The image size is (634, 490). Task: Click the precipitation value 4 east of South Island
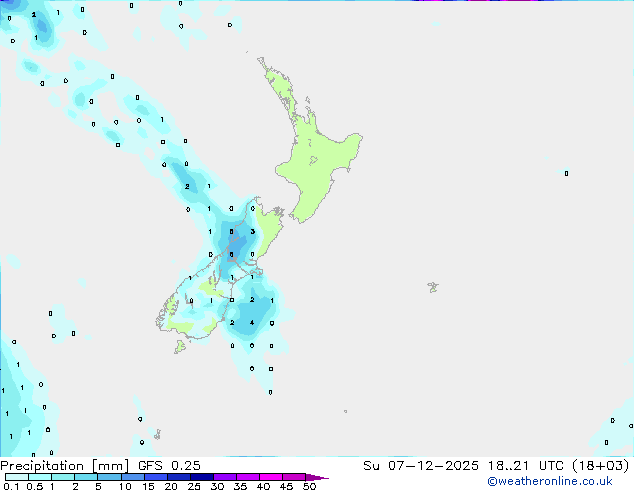[x=251, y=323]
